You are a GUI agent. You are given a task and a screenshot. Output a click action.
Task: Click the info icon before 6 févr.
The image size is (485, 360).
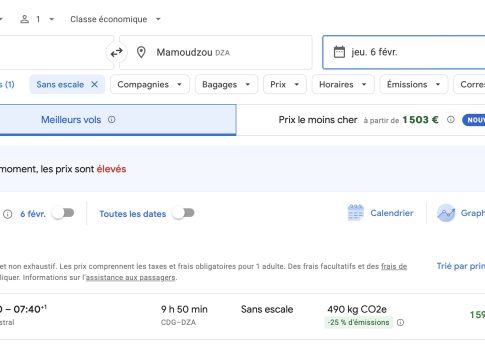[x=8, y=214]
